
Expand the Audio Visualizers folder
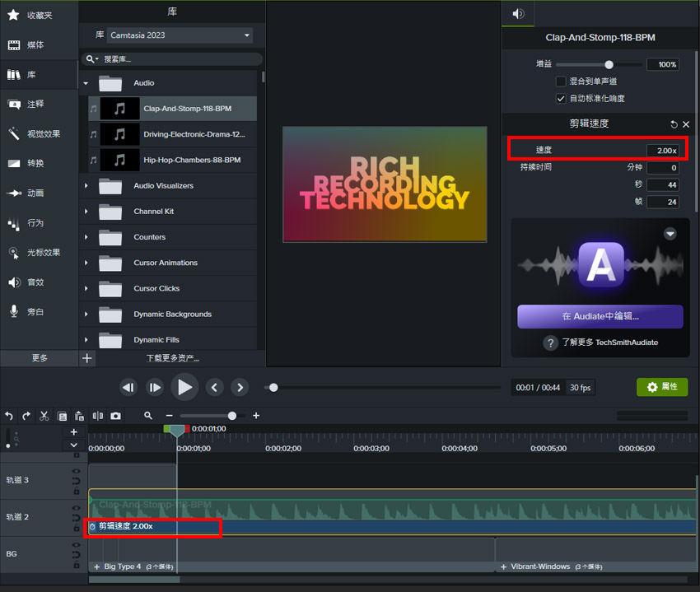click(86, 186)
